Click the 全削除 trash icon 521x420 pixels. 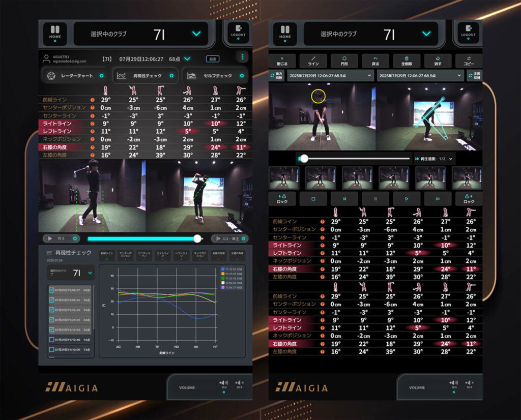tap(406, 61)
